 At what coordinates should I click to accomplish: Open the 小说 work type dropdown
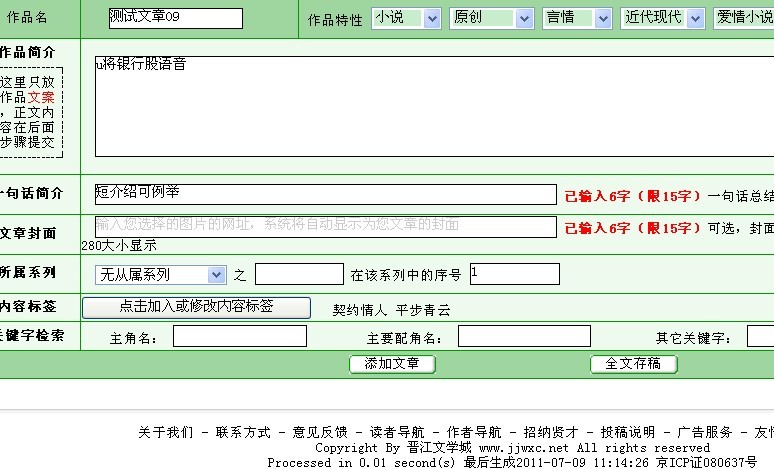[406, 18]
